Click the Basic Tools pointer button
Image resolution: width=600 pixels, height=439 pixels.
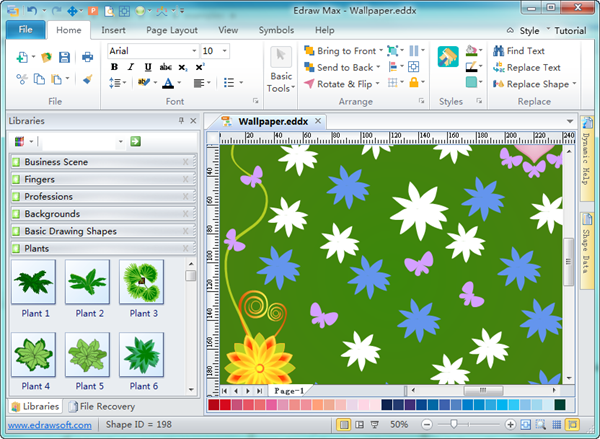point(281,56)
